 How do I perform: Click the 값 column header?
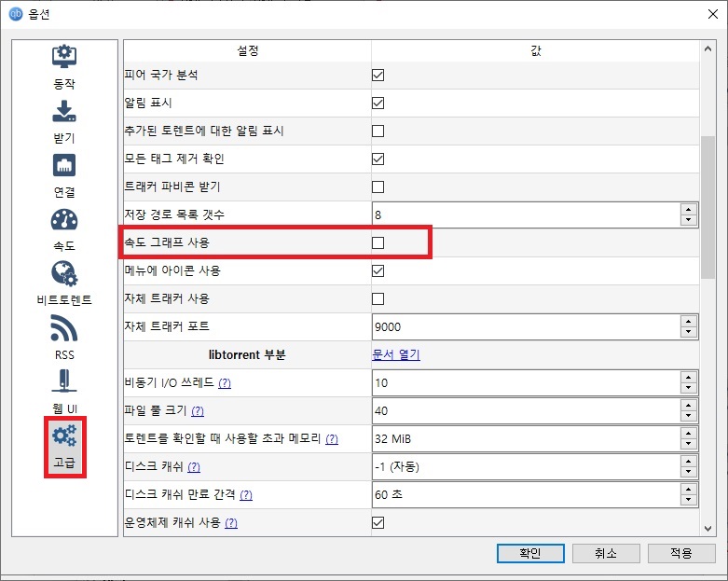(536, 50)
